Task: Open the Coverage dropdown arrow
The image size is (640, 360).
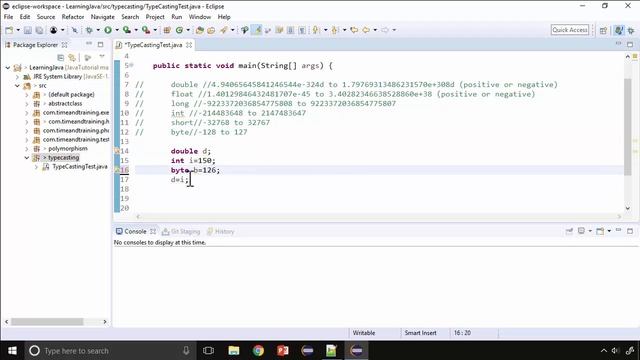Action: [136, 30]
